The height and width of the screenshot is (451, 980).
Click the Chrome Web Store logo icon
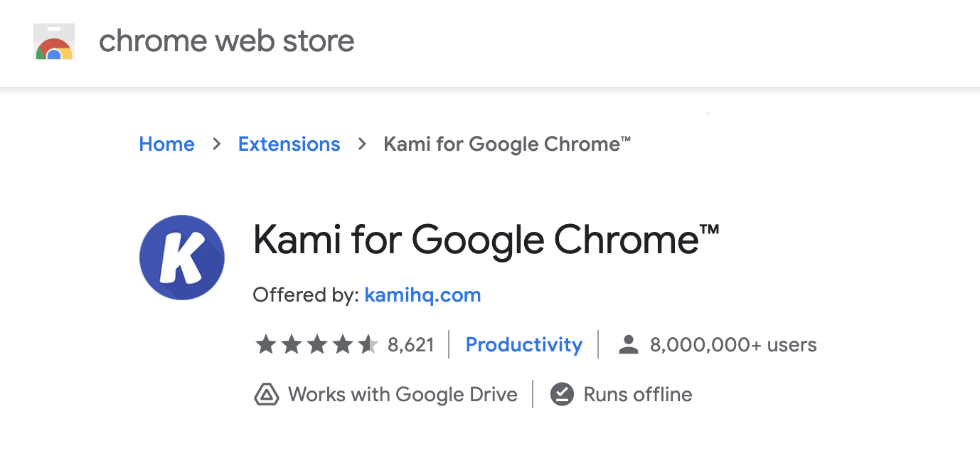point(53,41)
